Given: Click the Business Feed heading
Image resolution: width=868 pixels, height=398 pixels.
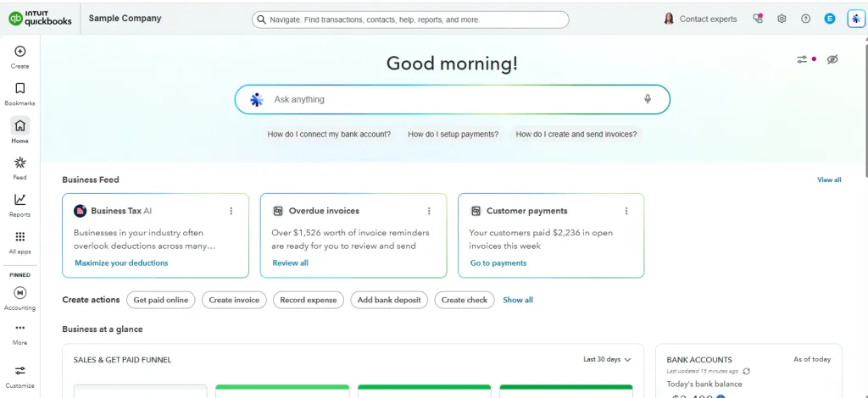Looking at the screenshot, I should (x=90, y=180).
